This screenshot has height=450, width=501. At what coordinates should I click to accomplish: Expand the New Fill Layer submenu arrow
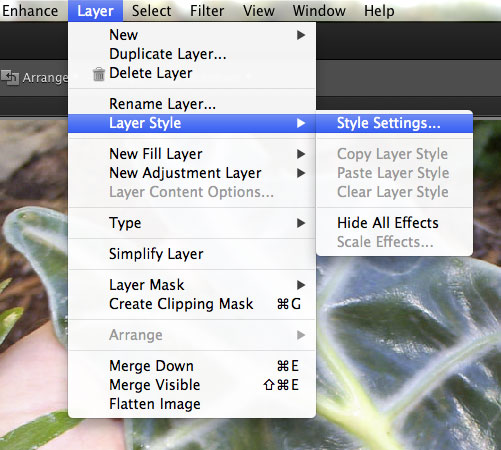[x=301, y=154]
